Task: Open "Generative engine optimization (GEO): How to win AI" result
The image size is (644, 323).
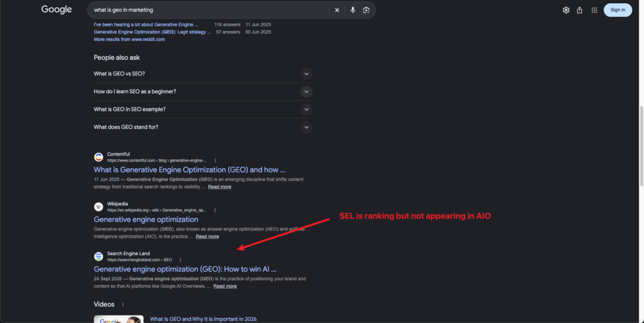Action: point(185,269)
